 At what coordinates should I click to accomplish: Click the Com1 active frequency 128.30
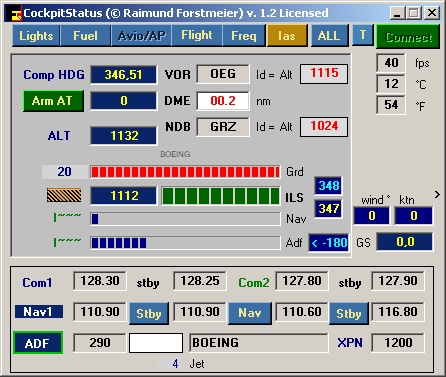(100, 281)
